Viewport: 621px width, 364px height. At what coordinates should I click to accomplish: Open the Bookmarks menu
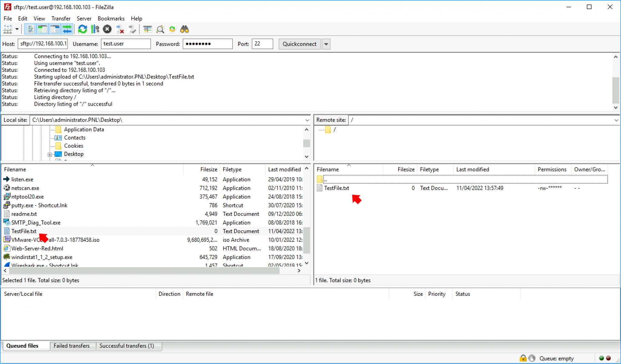point(111,18)
